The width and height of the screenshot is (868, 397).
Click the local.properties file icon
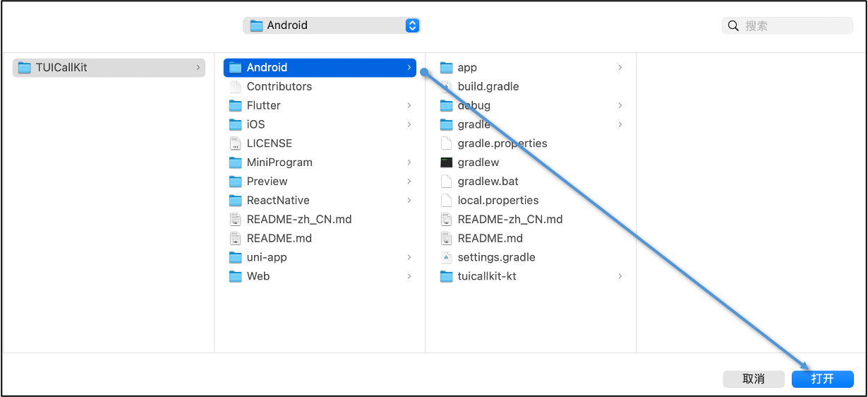pyautogui.click(x=446, y=201)
